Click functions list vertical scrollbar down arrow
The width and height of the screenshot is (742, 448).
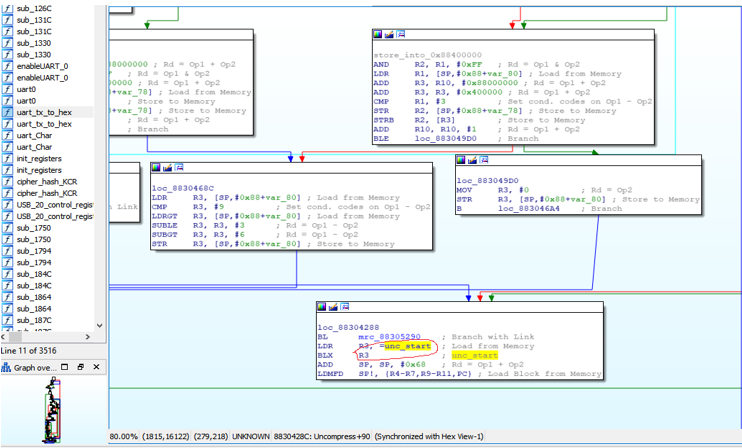coord(99,325)
